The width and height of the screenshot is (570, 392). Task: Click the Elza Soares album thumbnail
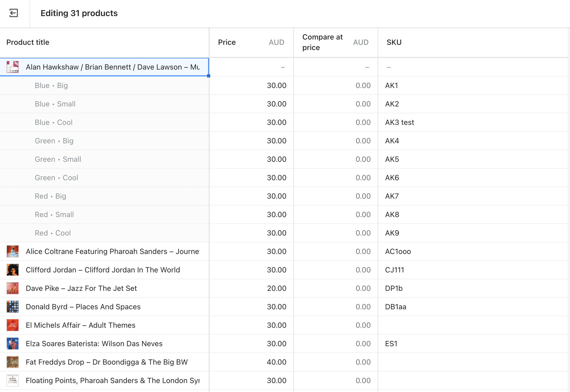[x=12, y=344]
